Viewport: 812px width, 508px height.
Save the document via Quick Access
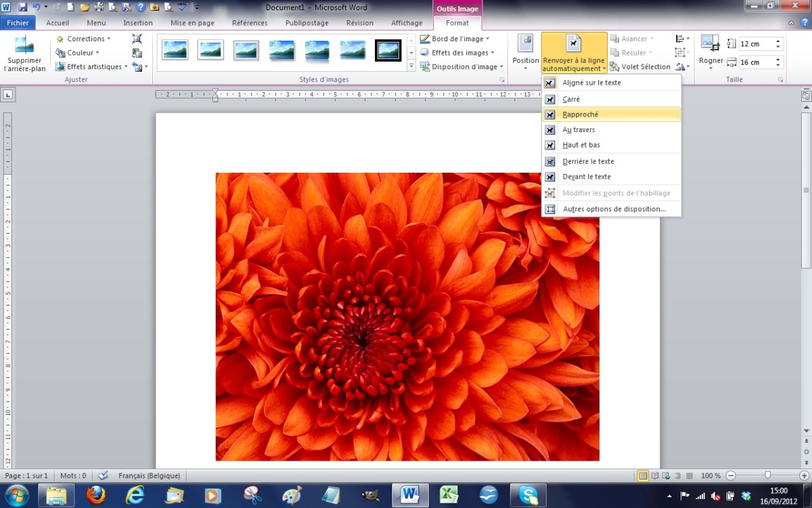pyautogui.click(x=22, y=7)
